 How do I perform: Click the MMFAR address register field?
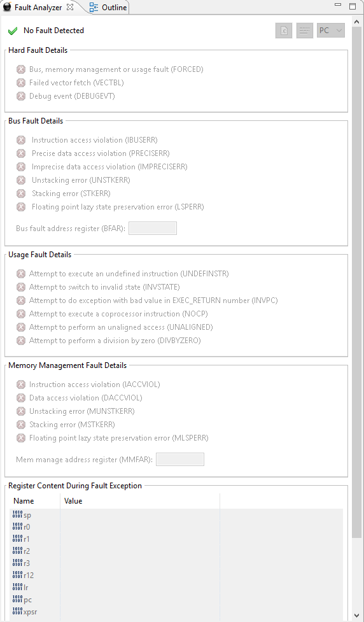[180, 460]
